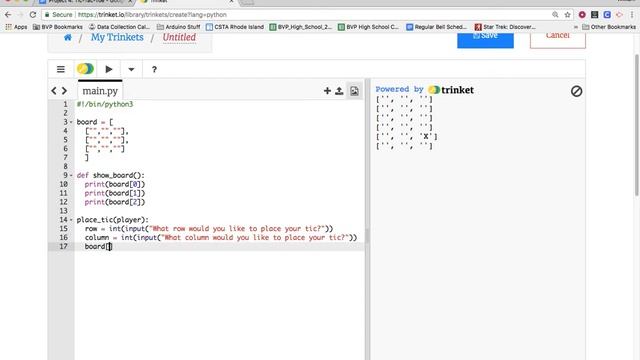
Task: Reload the page with refresh icon
Action: (x=33, y=15)
